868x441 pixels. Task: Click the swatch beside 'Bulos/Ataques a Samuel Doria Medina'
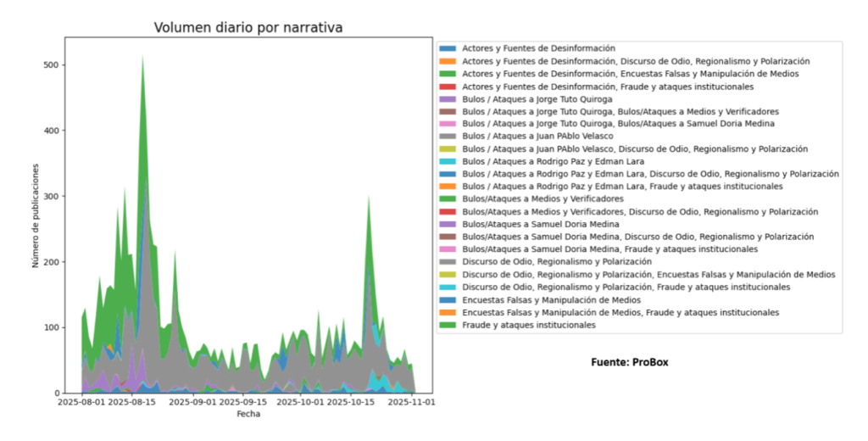coord(449,224)
